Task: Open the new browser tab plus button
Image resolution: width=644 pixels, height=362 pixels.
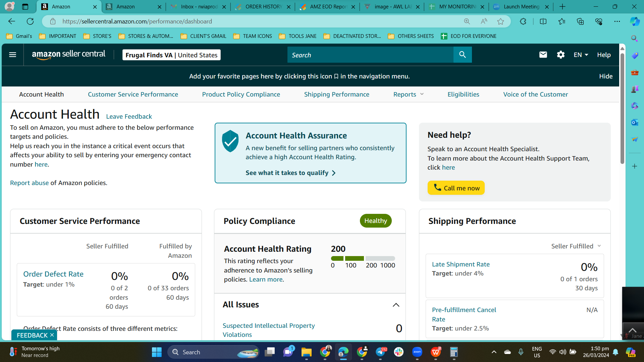Action: pos(562,7)
